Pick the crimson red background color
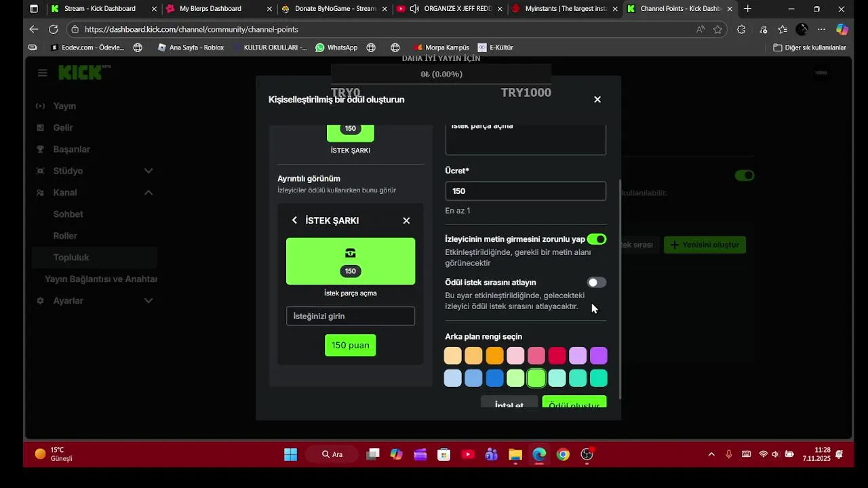 pos(557,356)
